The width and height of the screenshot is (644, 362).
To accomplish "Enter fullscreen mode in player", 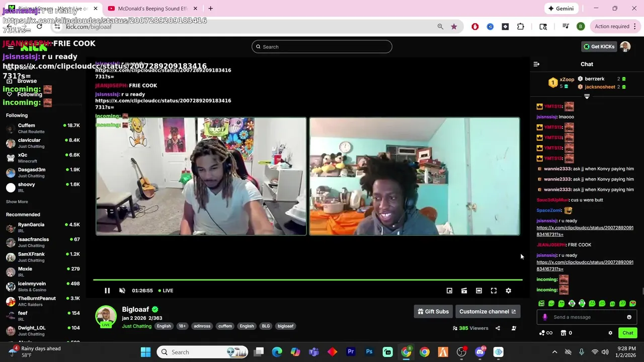I will point(494,291).
